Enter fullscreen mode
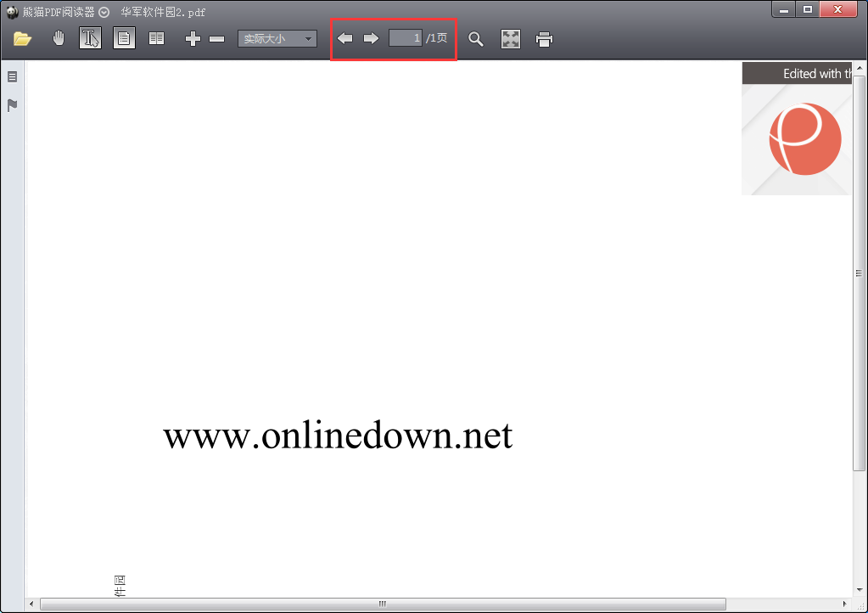The image size is (868, 613). 511,39
